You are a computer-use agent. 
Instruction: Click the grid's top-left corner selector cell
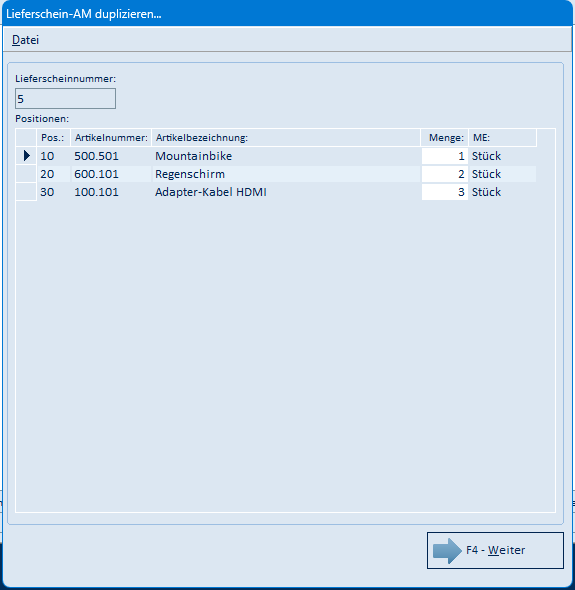(26, 138)
